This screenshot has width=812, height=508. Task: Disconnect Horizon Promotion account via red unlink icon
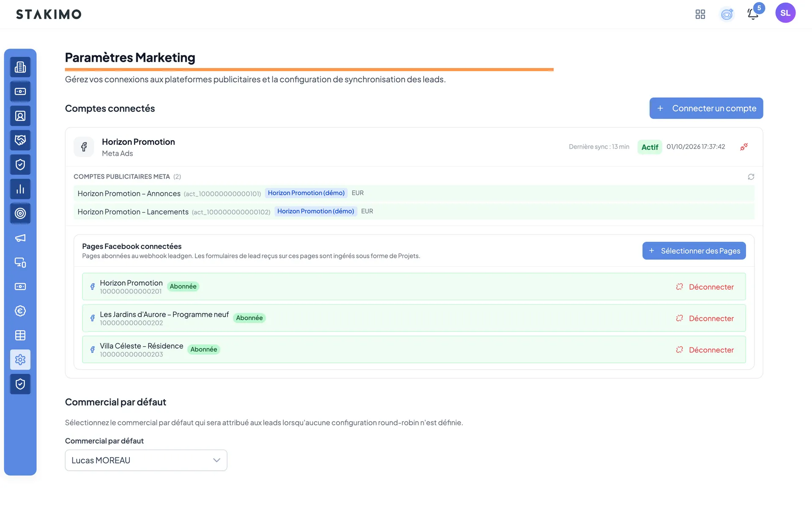pos(744,147)
